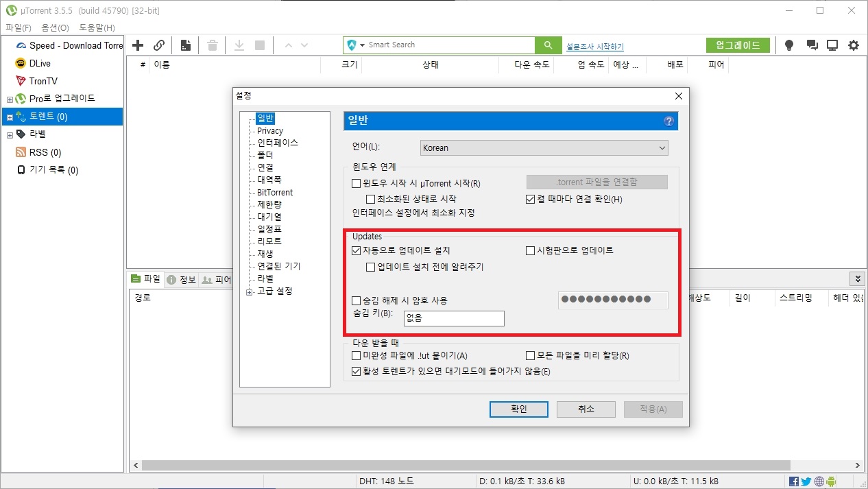Click the Move Down Queue arrow
868x489 pixels.
tap(304, 45)
